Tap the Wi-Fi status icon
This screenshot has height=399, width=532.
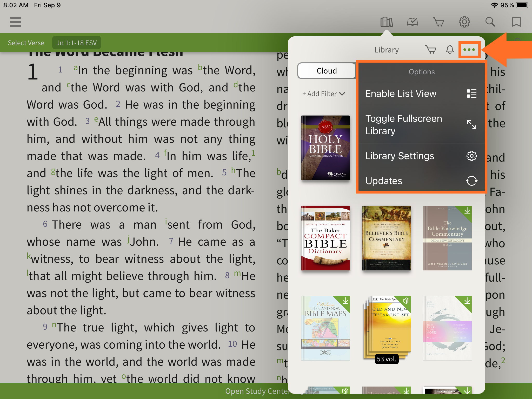[x=494, y=5]
